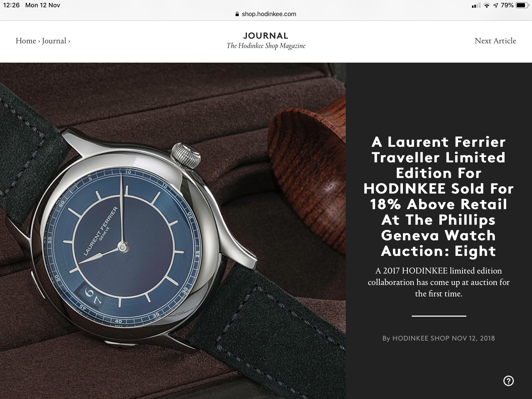Image resolution: width=532 pixels, height=399 pixels.
Task: Click the JOURNAL header title
Action: click(266, 36)
